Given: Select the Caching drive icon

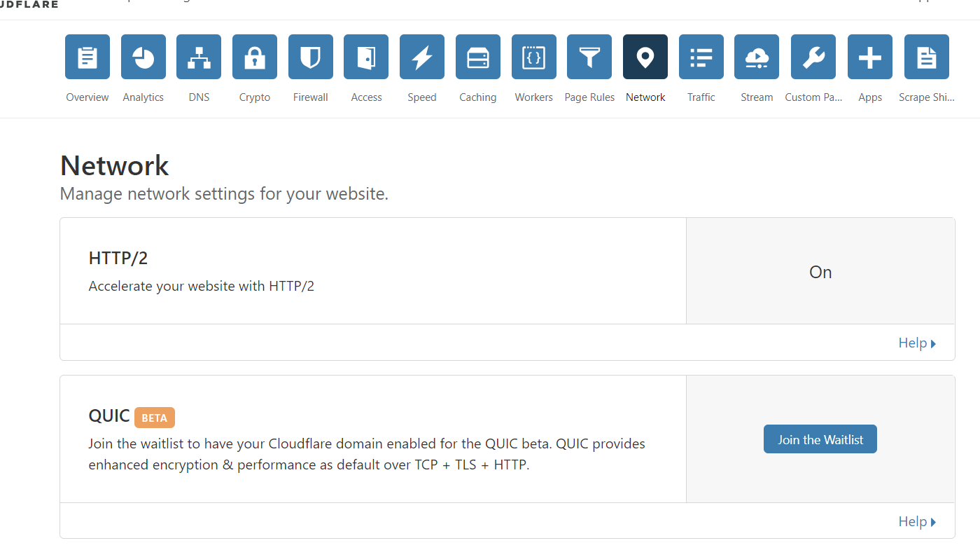Looking at the screenshot, I should coord(478,57).
